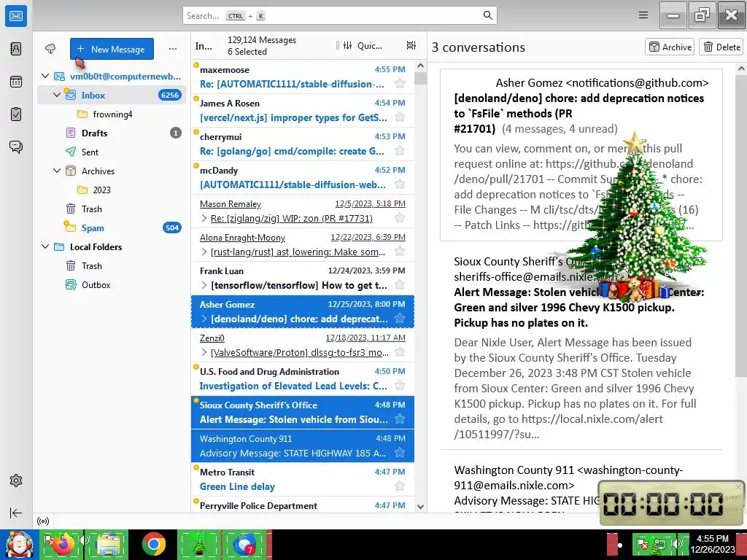Star the James A Rosen message
747x560 pixels.
(x=400, y=117)
